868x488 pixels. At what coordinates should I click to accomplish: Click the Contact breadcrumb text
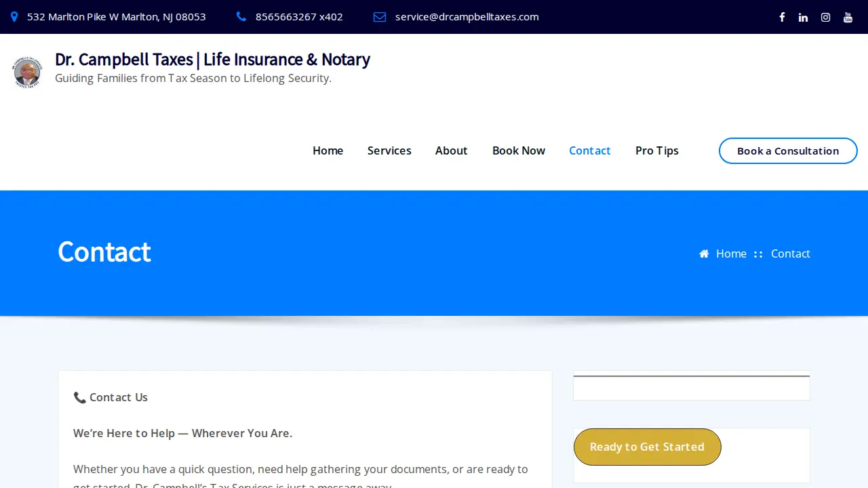click(791, 253)
